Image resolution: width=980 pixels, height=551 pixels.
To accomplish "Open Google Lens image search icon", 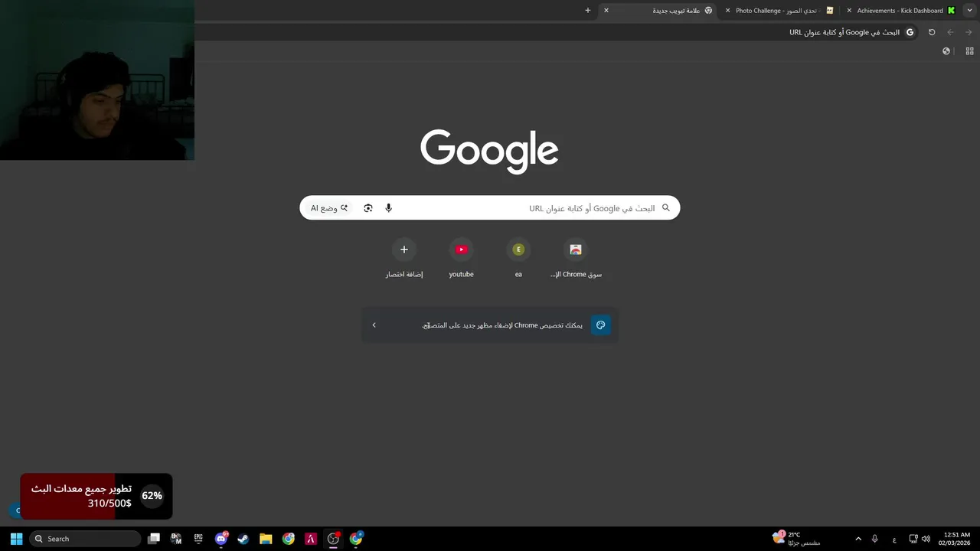I will pyautogui.click(x=368, y=208).
